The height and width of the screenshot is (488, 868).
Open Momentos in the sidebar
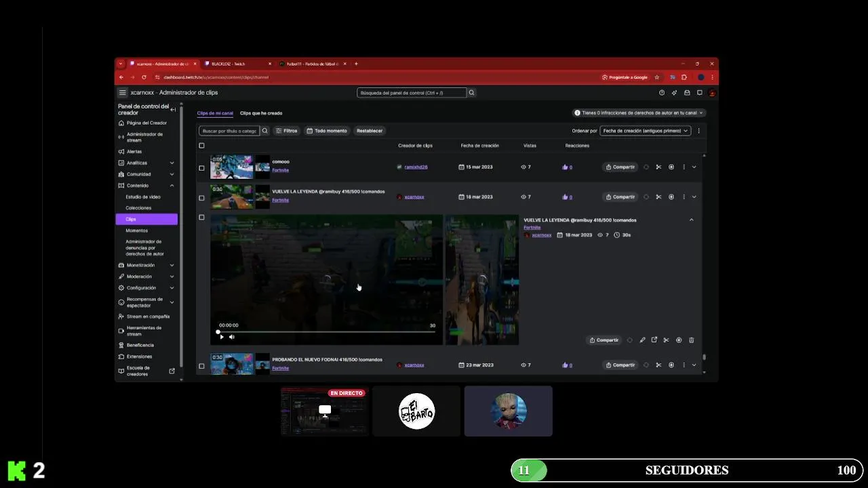coord(136,230)
